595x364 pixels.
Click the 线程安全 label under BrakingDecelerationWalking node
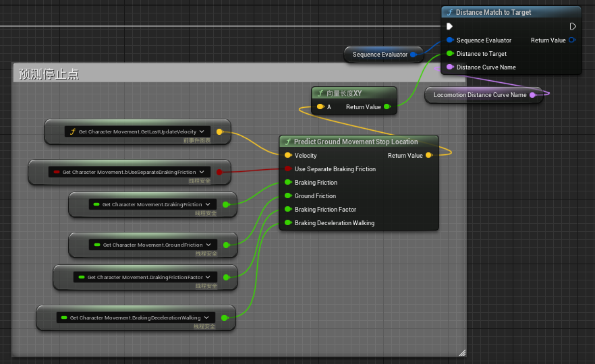(204, 326)
